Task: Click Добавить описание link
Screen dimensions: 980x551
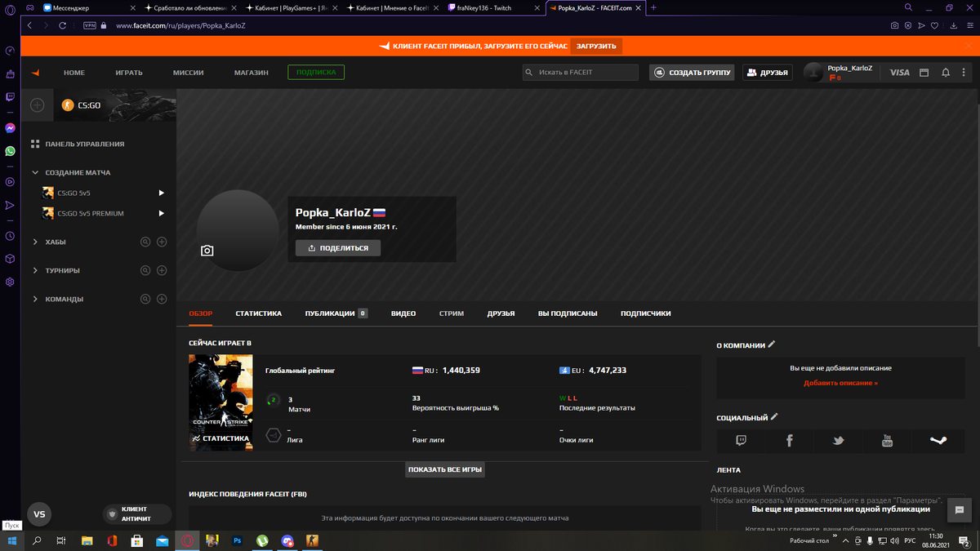Action: [841, 383]
